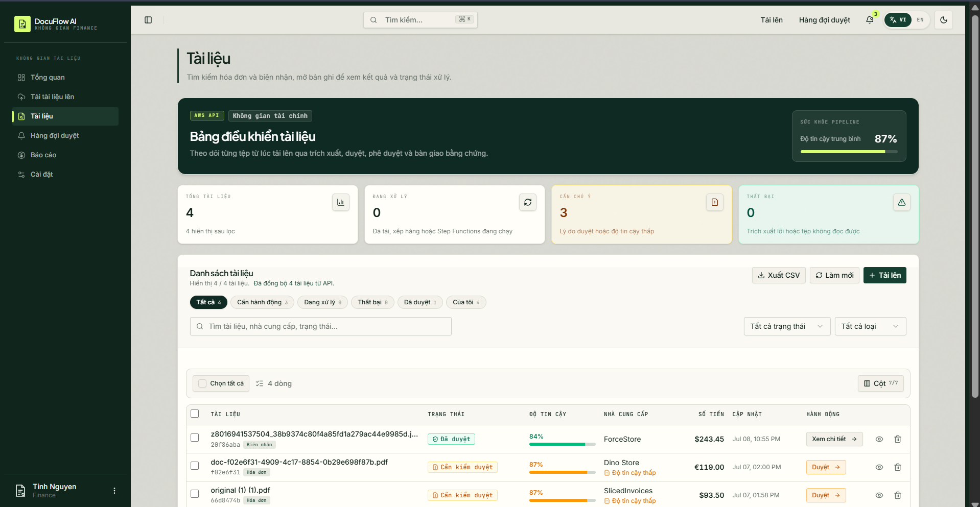Click the 87% confidence bar for Dino Store
The height and width of the screenshot is (507, 980).
click(562, 472)
